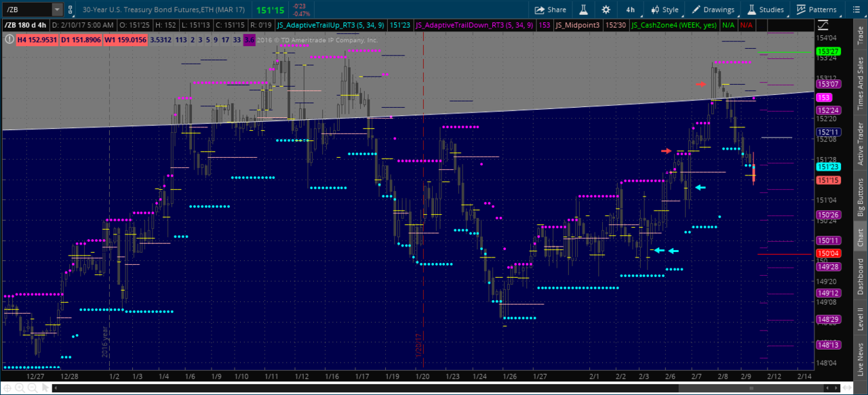Open the Studies dropdown menu
868x395 pixels.
[x=766, y=9]
